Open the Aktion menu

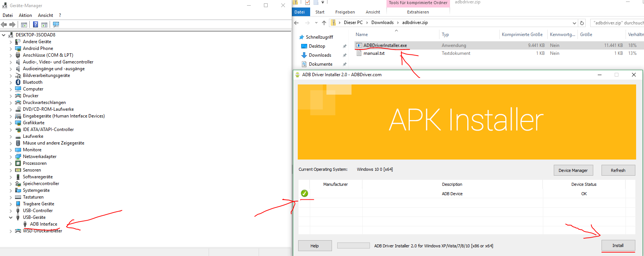click(x=25, y=15)
